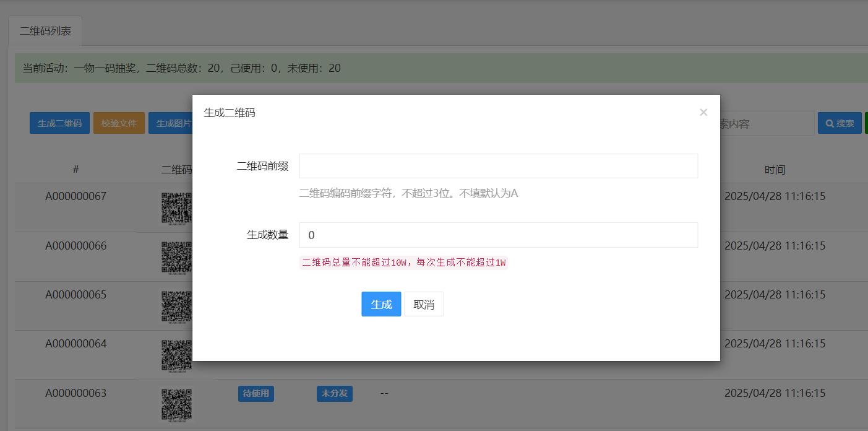
Task: Open QR code thumbnail for A000000065
Action: [177, 306]
